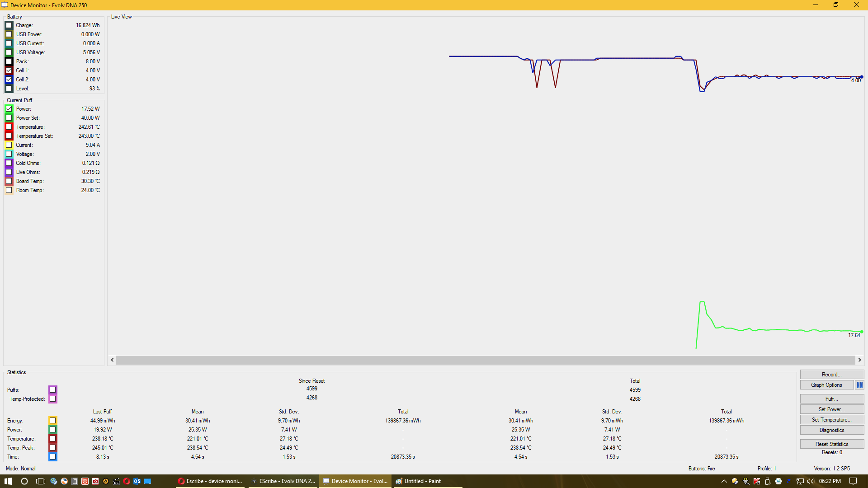Enable the Temperature graph checkbox

click(x=9, y=127)
